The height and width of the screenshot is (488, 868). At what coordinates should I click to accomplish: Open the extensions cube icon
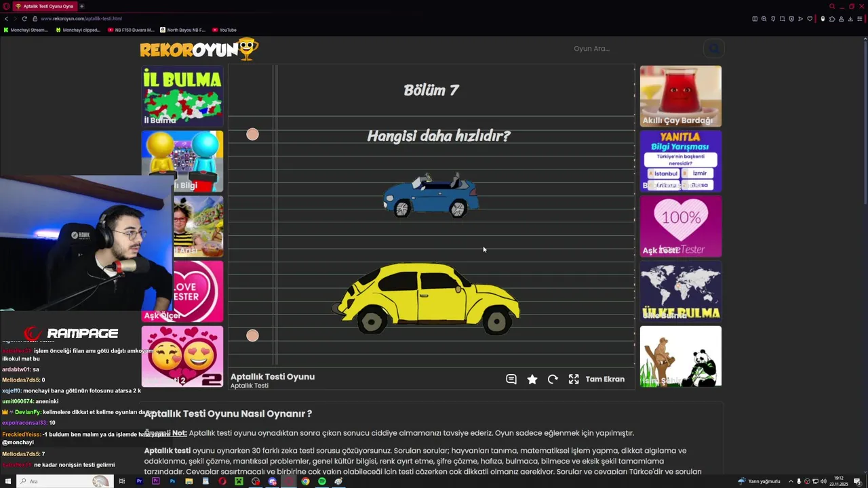point(832,19)
